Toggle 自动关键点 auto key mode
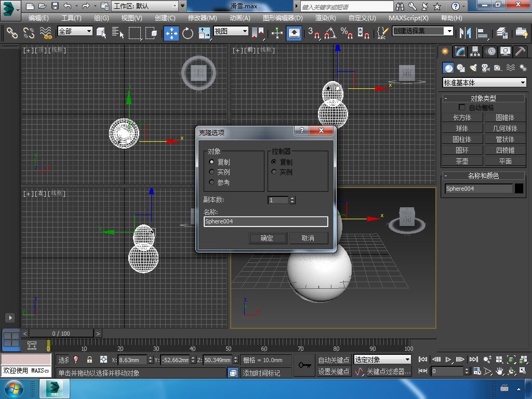Image resolution: width=532 pixels, height=399 pixels. 334,360
